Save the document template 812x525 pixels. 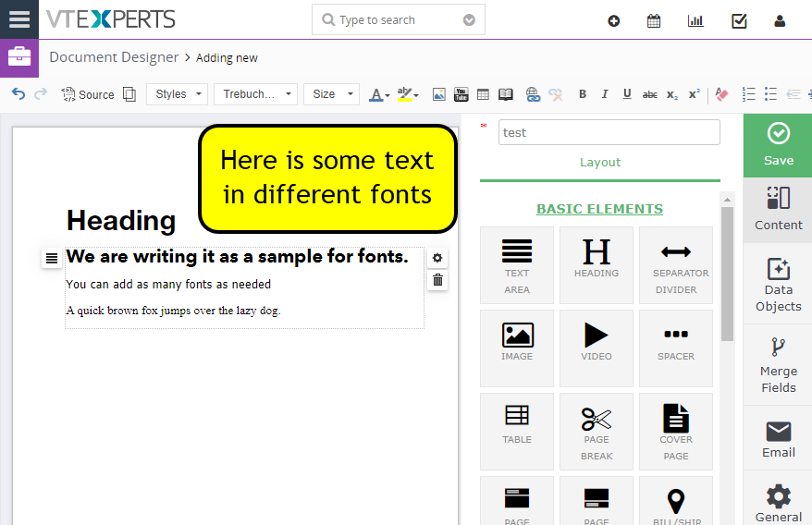pos(778,145)
